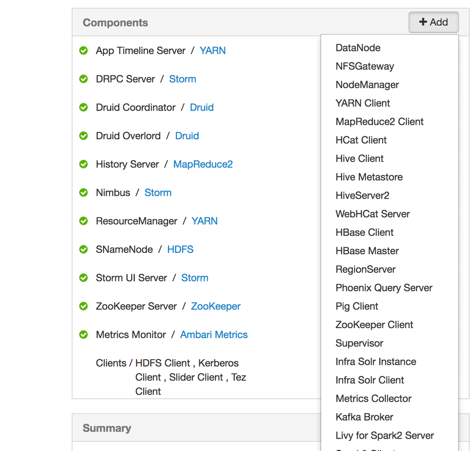Pick Kafka Broker from the Add menu
Screen dimensions: 476x451
pyautogui.click(x=364, y=417)
